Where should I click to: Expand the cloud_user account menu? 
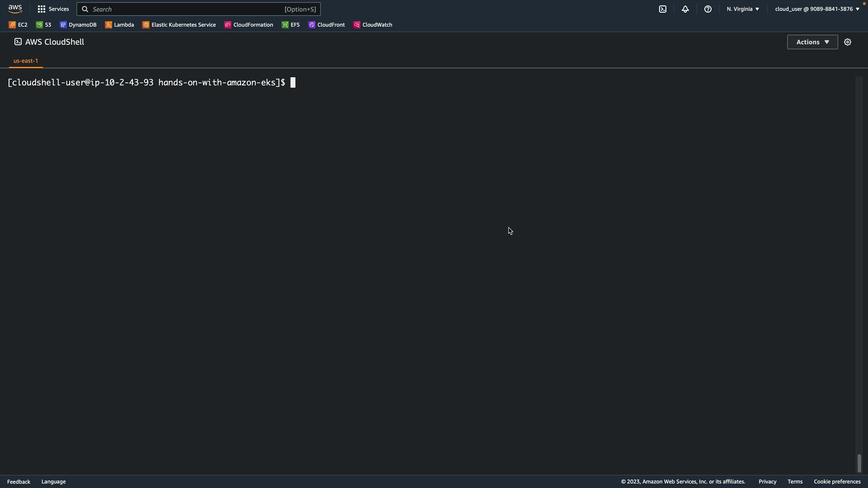817,9
